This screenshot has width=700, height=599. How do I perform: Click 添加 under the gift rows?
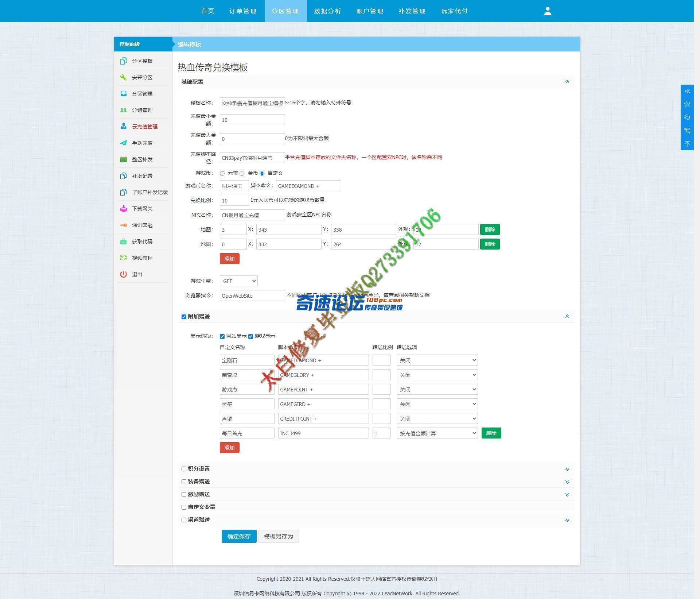pos(229,448)
